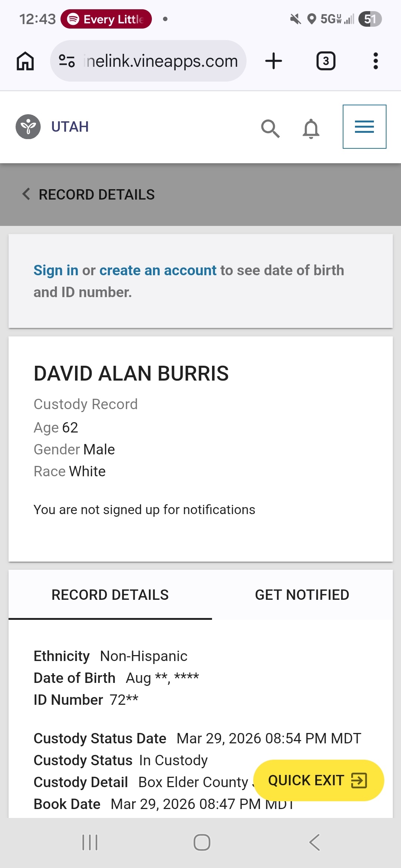Expand the hamburger navigation menu
Image resolution: width=401 pixels, height=868 pixels.
point(364,127)
